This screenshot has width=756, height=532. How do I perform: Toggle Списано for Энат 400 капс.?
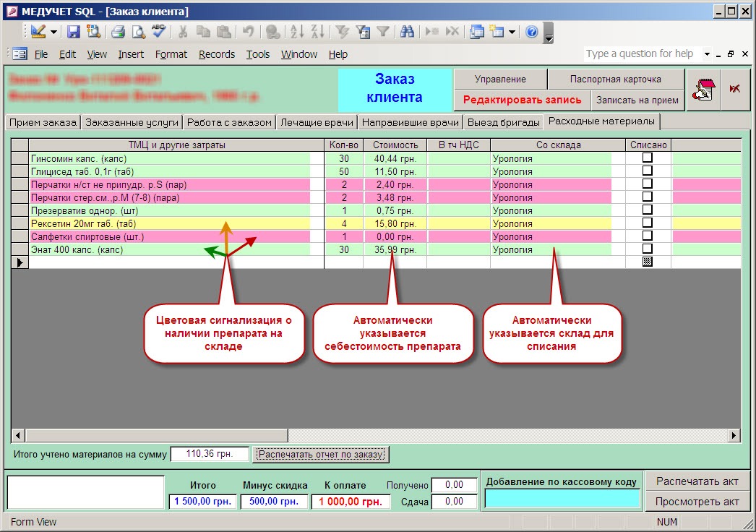tap(648, 249)
